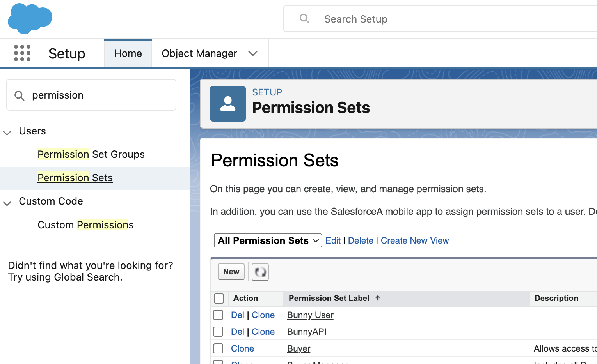This screenshot has height=364, width=597.
Task: Check the BunnyAPI row checkbox
Action: [218, 332]
